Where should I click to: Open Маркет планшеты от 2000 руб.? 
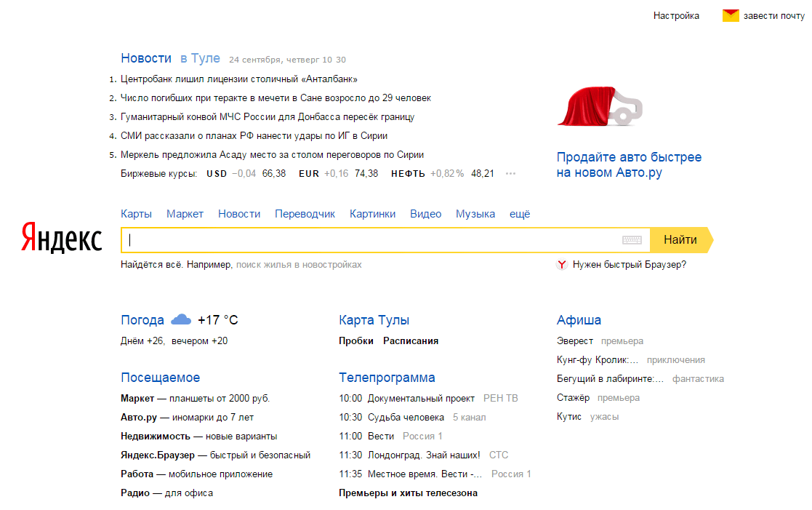[x=196, y=399]
